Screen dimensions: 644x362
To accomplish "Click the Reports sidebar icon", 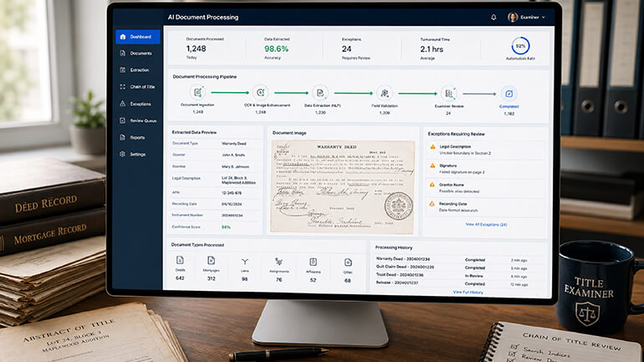I will (x=122, y=137).
